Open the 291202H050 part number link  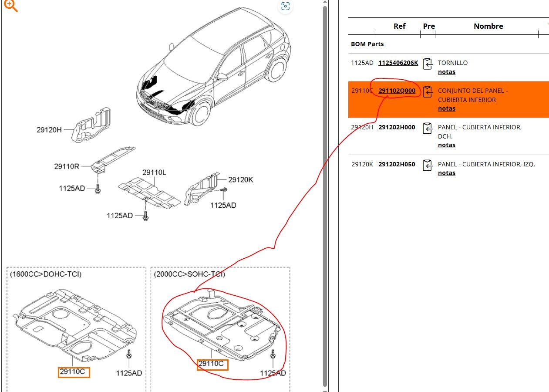pyautogui.click(x=397, y=164)
